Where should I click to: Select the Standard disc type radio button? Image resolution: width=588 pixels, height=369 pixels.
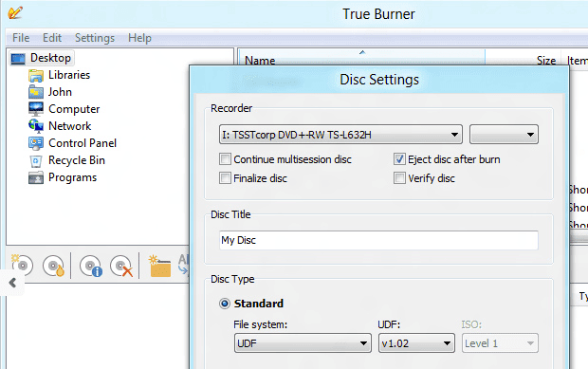(x=224, y=304)
